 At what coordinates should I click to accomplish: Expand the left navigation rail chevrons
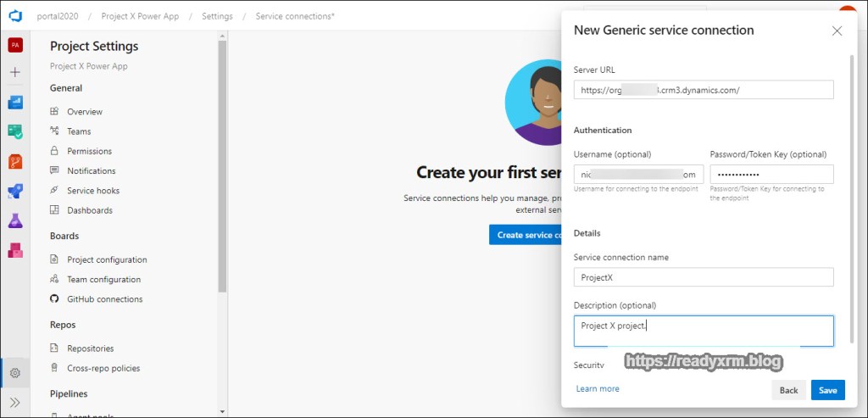15,402
